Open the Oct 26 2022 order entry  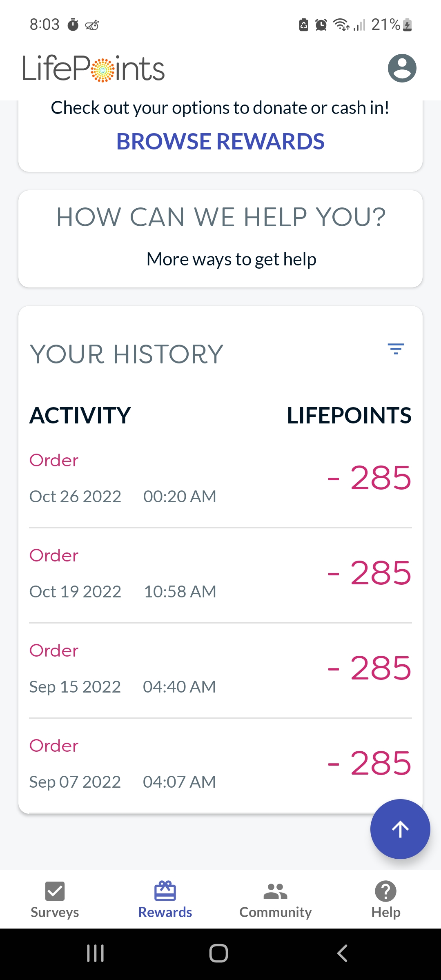pos(220,478)
